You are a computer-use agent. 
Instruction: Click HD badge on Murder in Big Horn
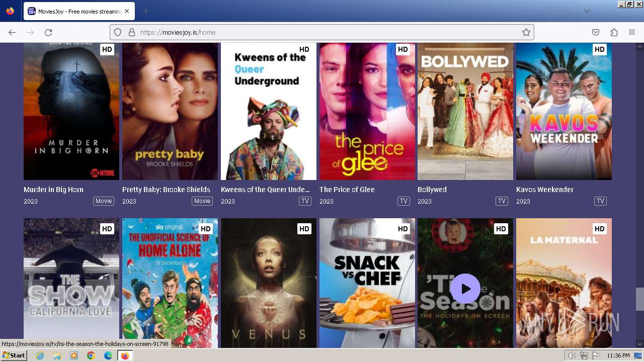tap(107, 49)
